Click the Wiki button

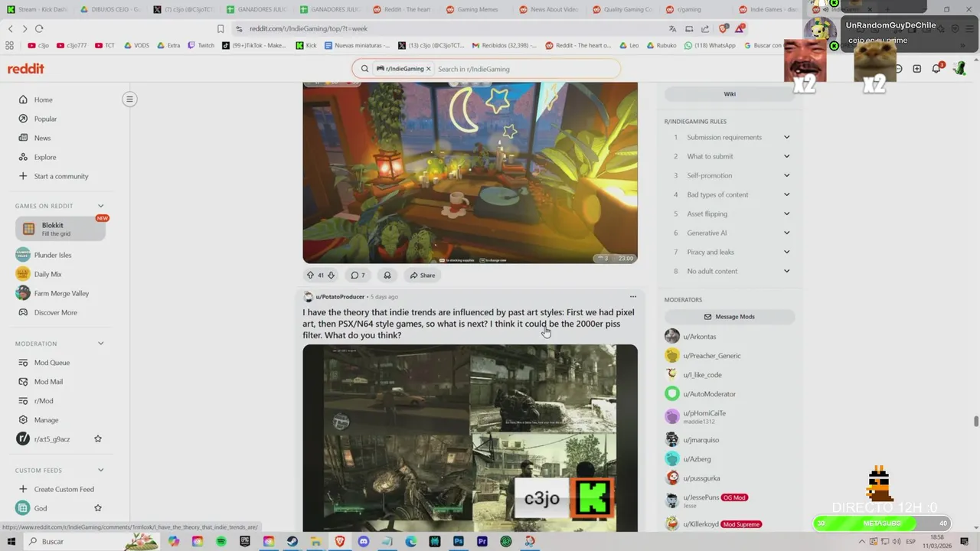pyautogui.click(x=730, y=93)
